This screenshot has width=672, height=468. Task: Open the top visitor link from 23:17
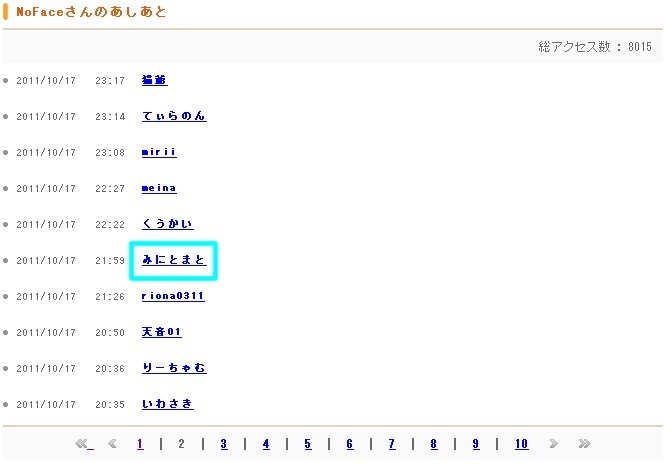point(154,80)
